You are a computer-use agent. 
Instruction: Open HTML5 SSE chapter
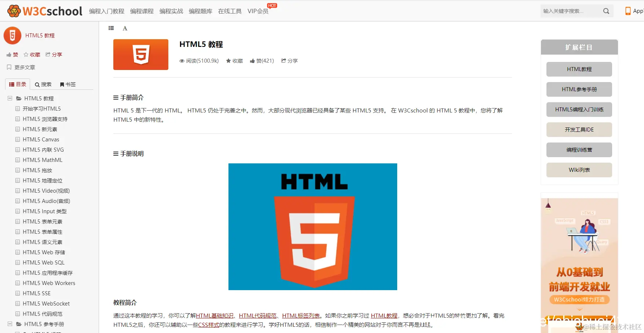(x=37, y=293)
